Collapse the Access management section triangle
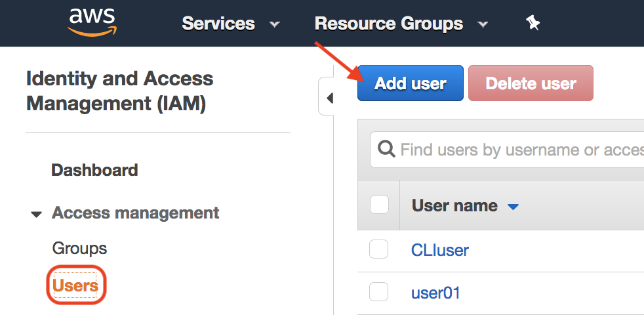The image size is (644, 315). point(37,214)
